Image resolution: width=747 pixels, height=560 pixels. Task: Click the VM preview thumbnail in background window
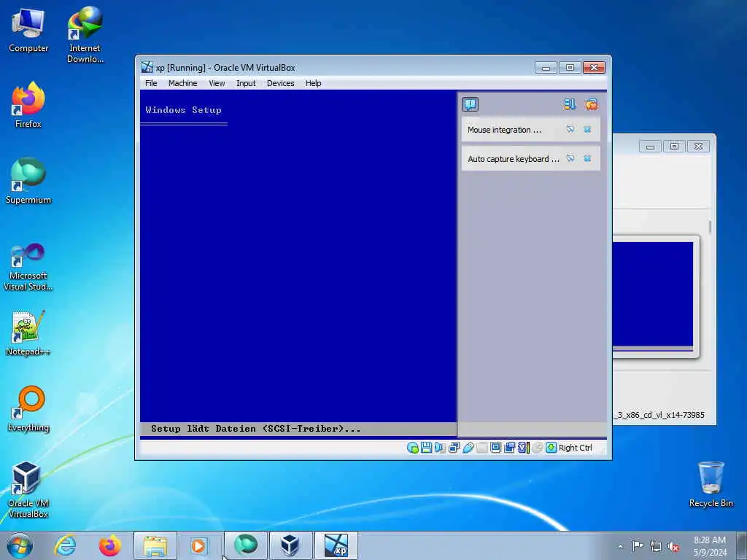pos(653,295)
